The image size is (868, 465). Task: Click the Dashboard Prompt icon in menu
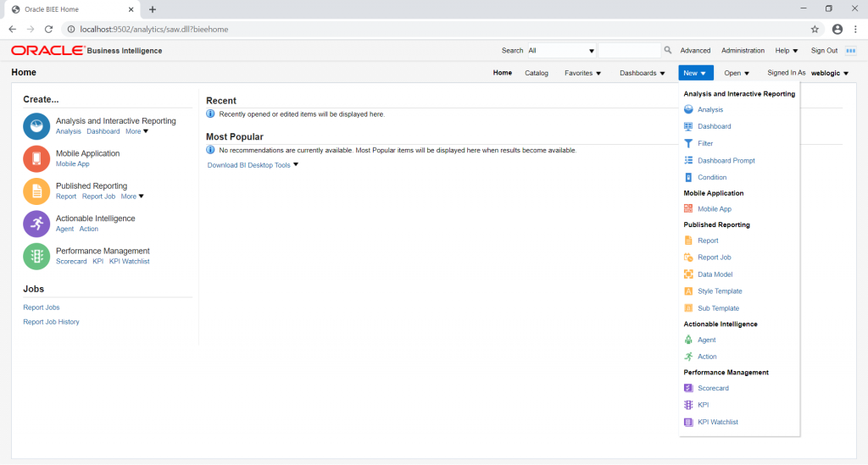point(688,160)
